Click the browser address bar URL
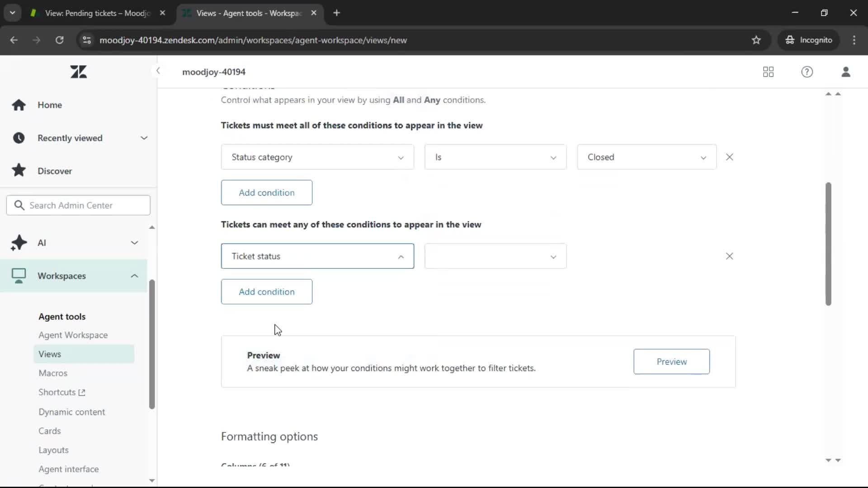 (253, 40)
